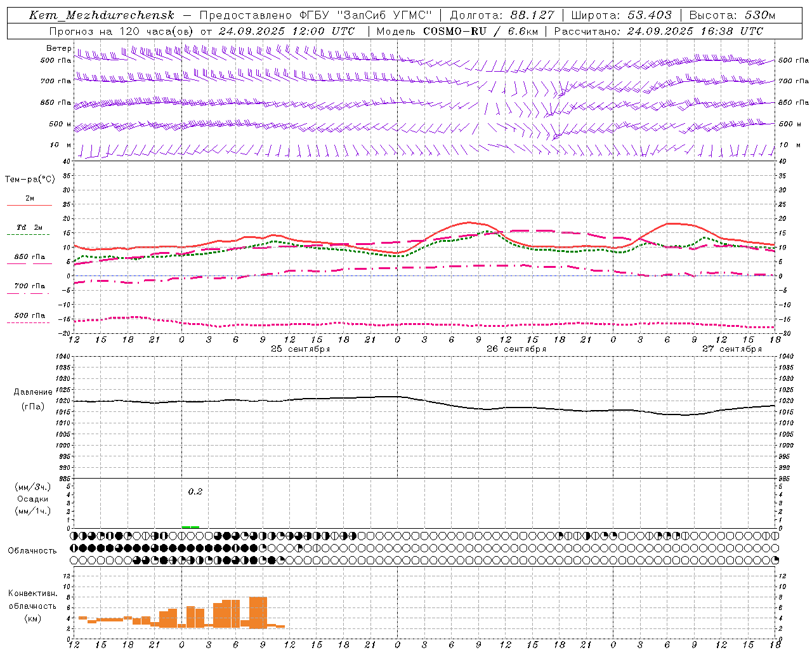
Task: Click the 700 гПа temperature legend dash-dot swatch
Action: (x=28, y=293)
